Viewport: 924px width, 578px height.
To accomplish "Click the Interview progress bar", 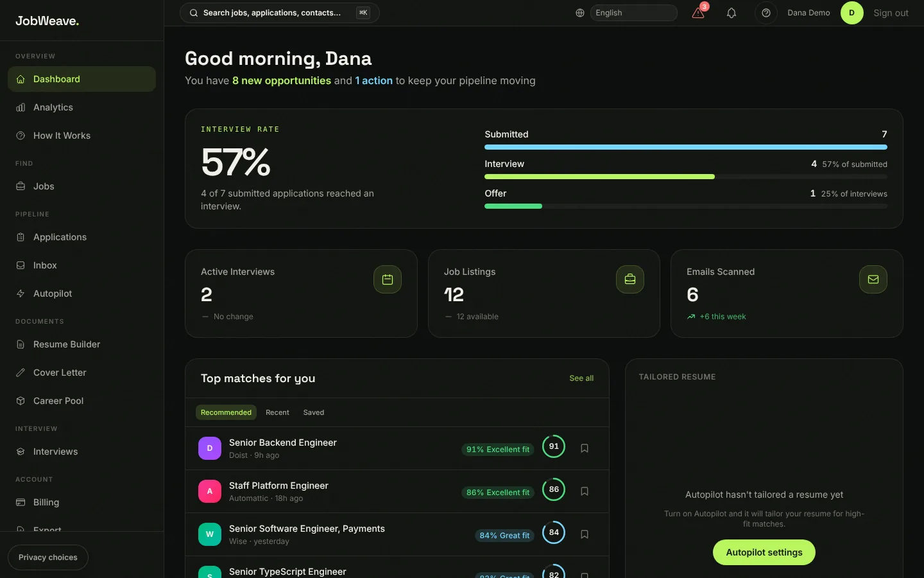I will 686,177.
